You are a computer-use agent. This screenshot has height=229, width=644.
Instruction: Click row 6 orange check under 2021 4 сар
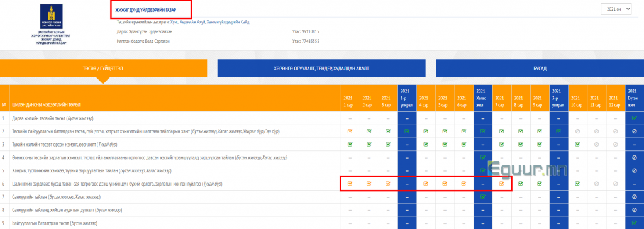pyautogui.click(x=426, y=184)
